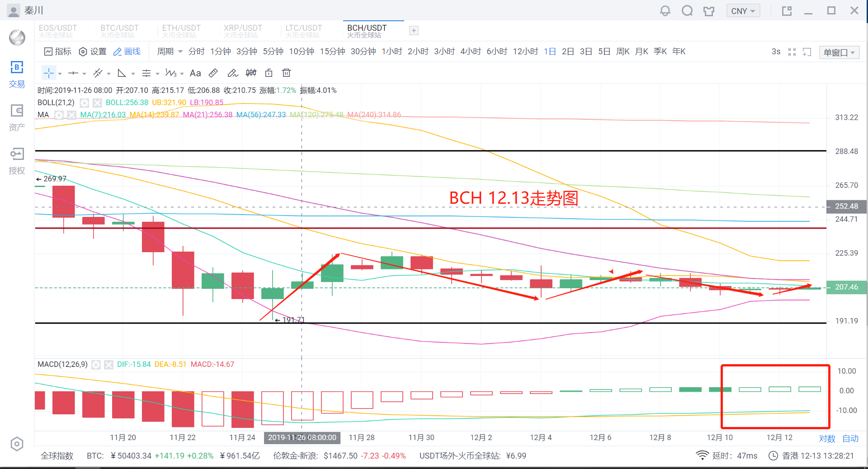Open the 指标 indicators button
This screenshot has width=868, height=469.
pos(57,52)
